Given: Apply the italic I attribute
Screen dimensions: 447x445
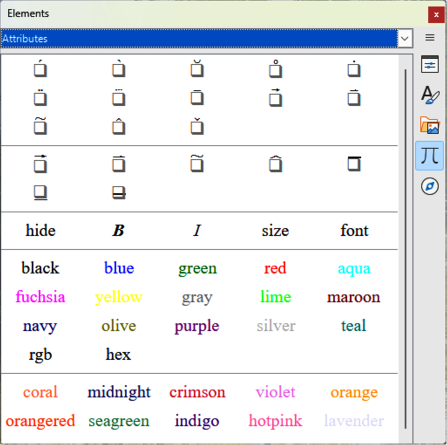Looking at the screenshot, I should tap(197, 231).
